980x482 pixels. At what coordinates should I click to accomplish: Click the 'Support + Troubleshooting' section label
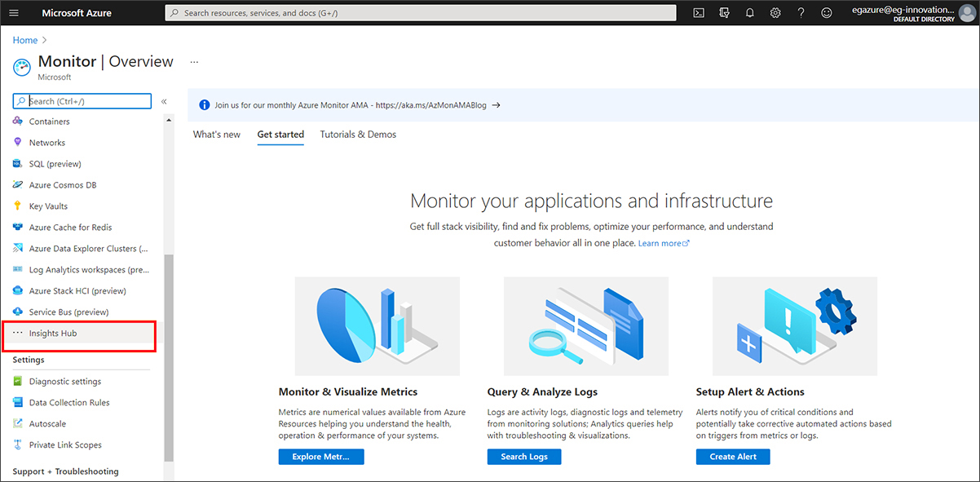[x=65, y=471]
